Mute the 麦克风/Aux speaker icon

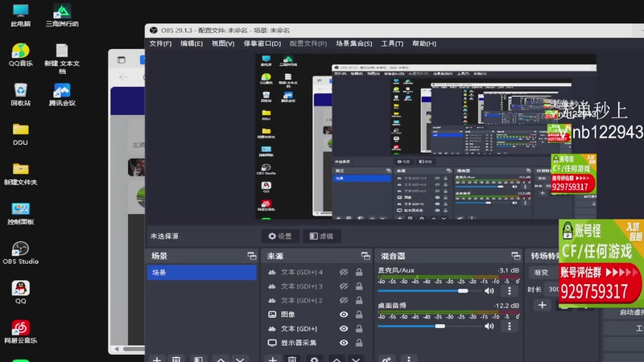pyautogui.click(x=489, y=290)
